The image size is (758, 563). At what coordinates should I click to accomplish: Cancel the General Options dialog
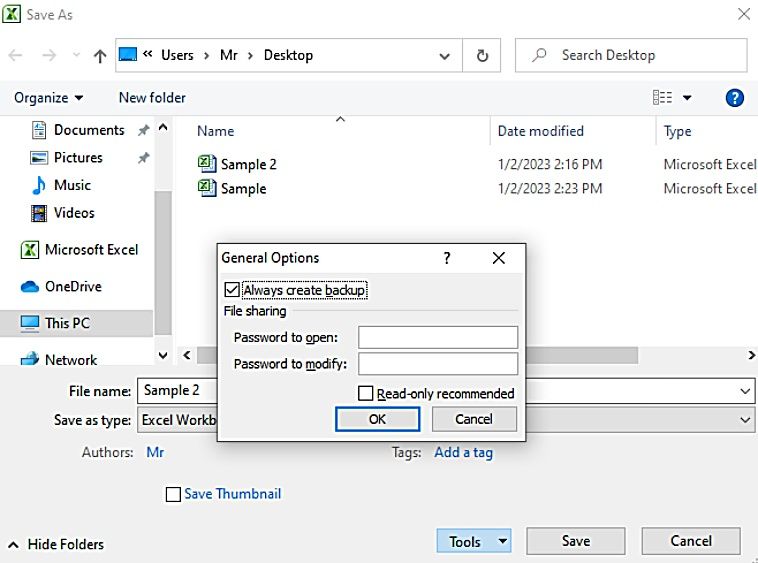pyautogui.click(x=474, y=419)
